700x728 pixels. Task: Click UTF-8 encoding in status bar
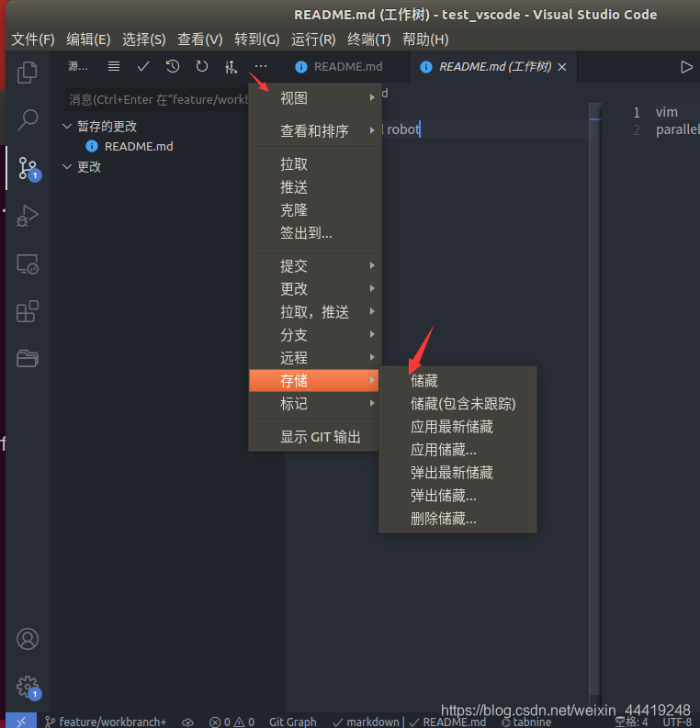(x=677, y=722)
